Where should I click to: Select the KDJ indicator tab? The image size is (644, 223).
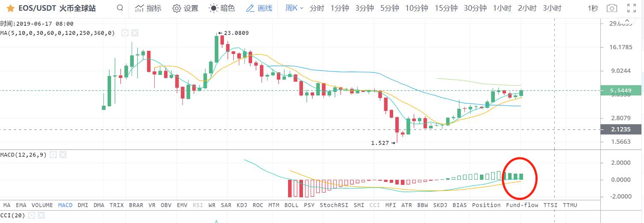[x=242, y=205]
